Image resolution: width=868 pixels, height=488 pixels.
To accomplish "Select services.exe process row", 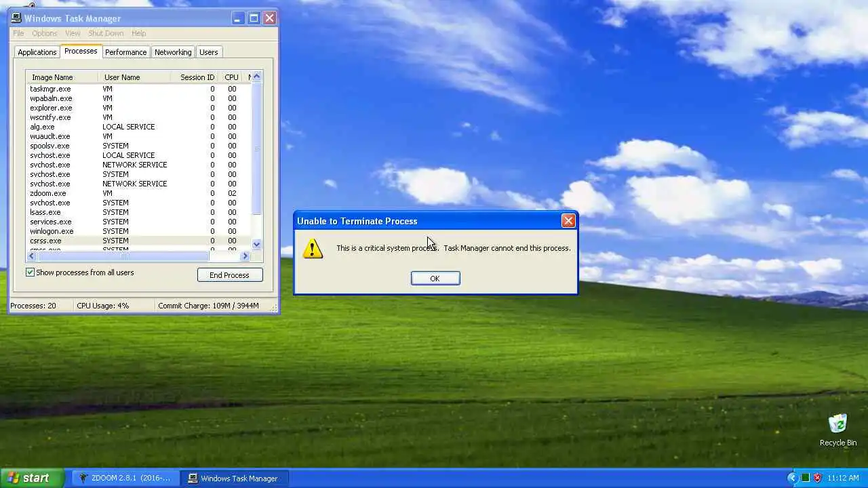I will pyautogui.click(x=138, y=222).
